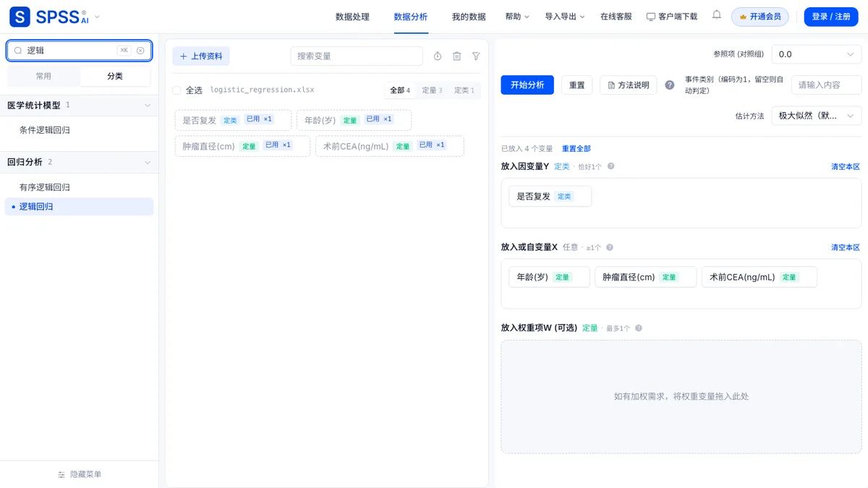
Task: Click the 搜索变量 input field
Action: click(x=357, y=56)
